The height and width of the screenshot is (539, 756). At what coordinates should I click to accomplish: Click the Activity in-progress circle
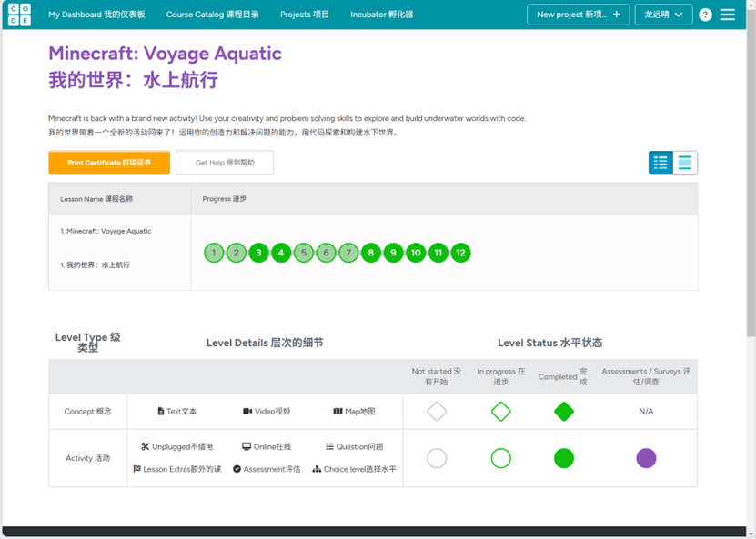point(501,458)
